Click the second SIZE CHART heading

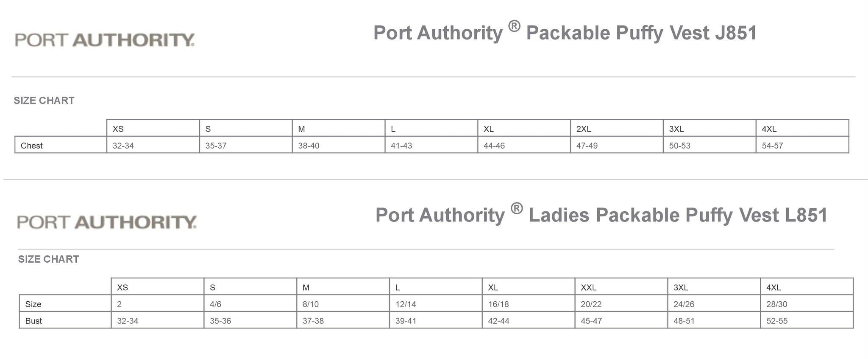click(48, 259)
